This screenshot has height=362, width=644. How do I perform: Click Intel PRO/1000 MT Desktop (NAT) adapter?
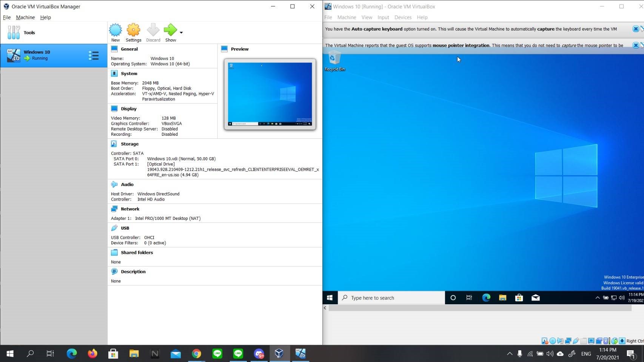tap(168, 218)
